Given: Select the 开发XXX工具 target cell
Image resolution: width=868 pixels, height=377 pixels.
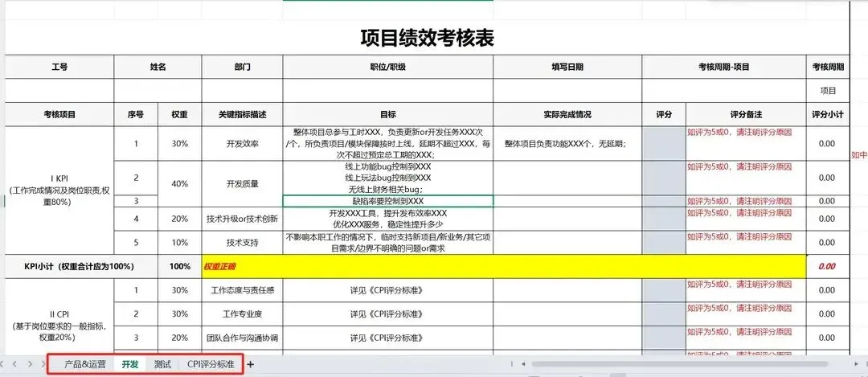Looking at the screenshot, I should [x=388, y=219].
